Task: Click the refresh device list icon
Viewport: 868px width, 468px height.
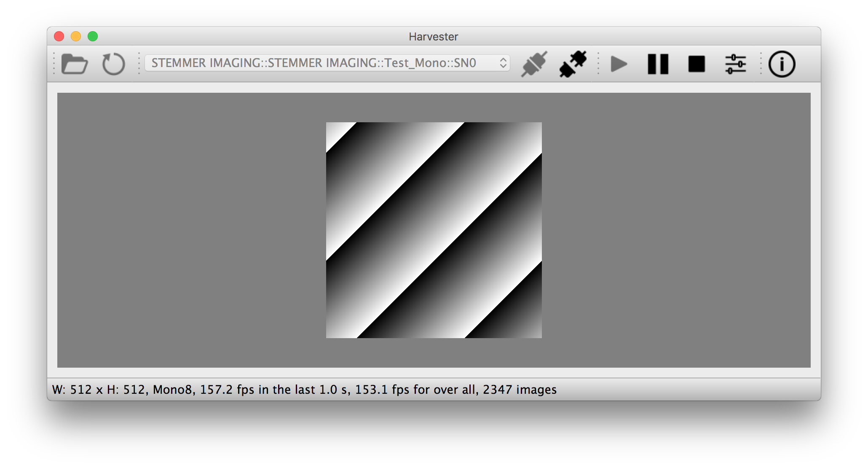Action: pos(114,64)
